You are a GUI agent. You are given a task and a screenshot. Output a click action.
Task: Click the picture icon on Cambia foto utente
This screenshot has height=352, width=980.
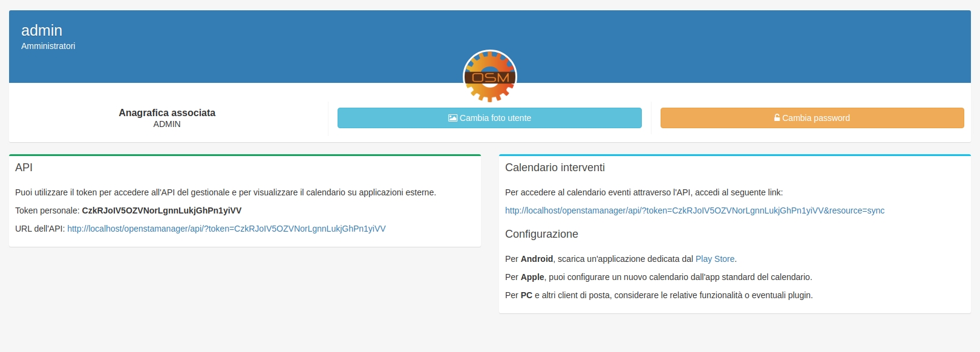point(452,118)
